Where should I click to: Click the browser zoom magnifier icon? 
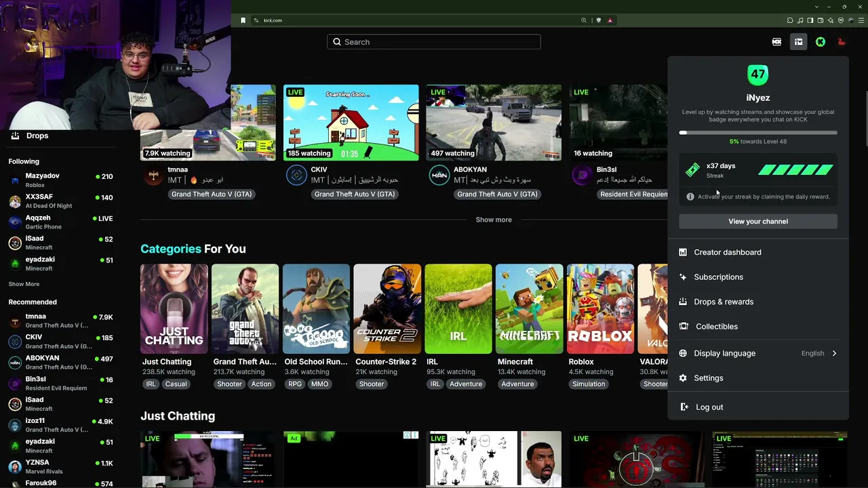click(584, 20)
